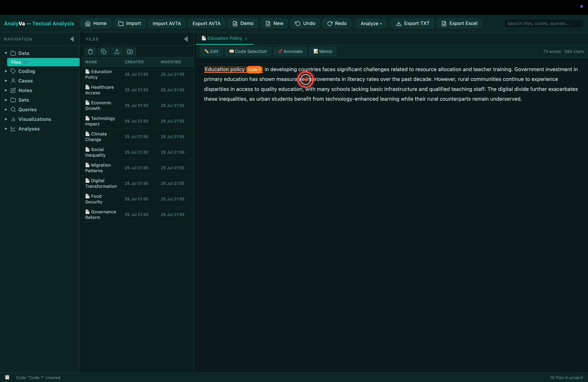Expand the Notes tree node
This screenshot has height=382, width=588.
6,90
